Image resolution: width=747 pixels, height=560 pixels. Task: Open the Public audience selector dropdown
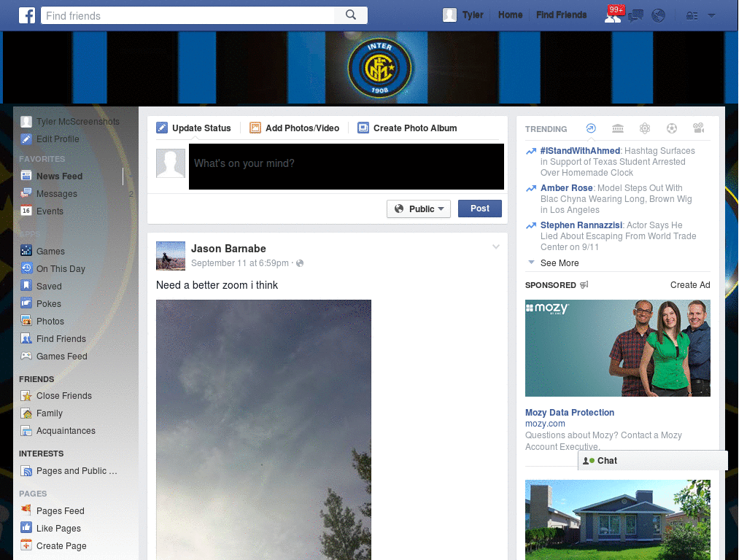[x=419, y=209]
